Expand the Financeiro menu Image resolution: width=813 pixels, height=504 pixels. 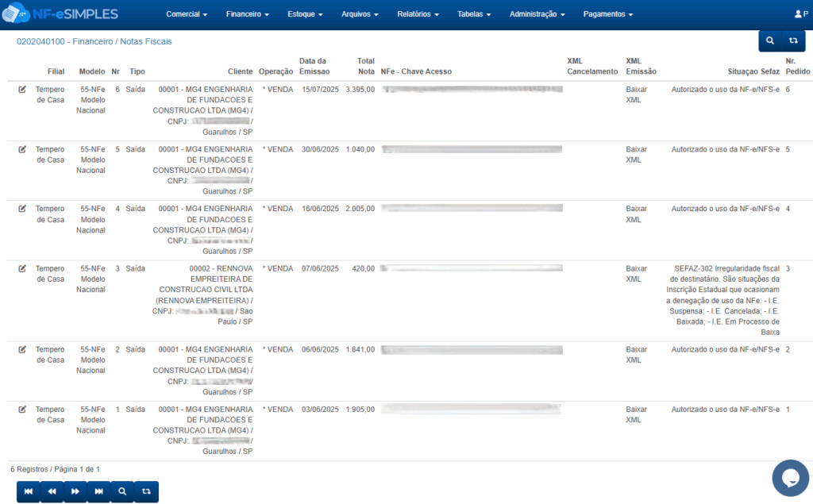coord(248,14)
